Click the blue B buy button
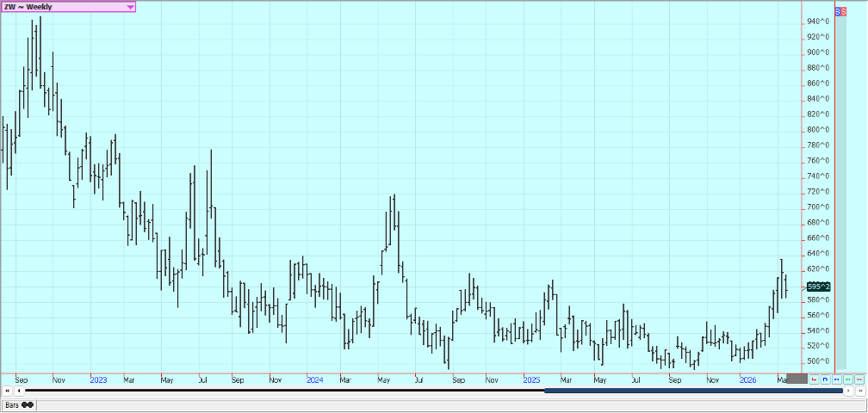 coord(839,12)
